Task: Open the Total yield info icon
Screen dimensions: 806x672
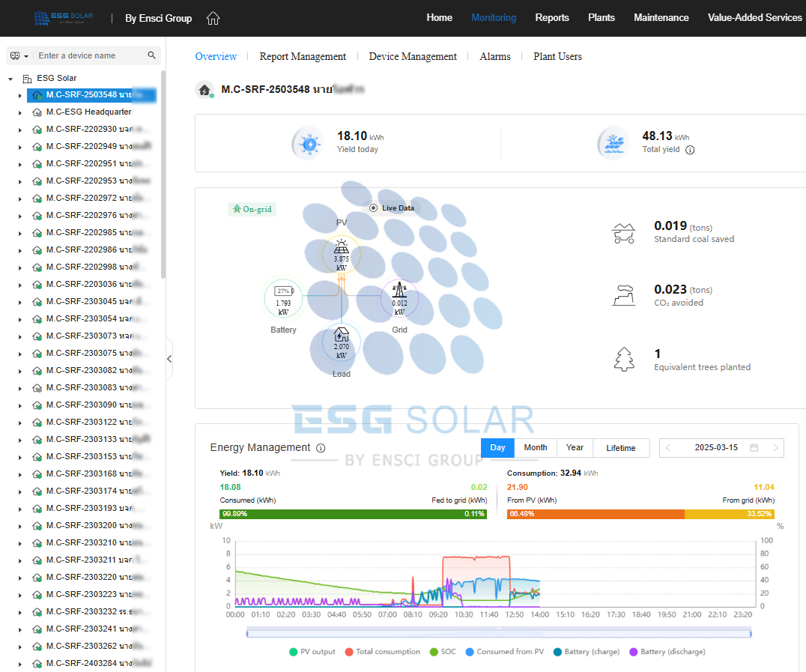Action: 690,150
